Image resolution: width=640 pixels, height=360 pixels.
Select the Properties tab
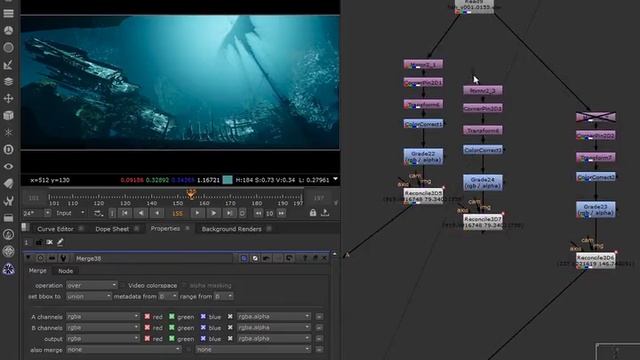click(165, 229)
